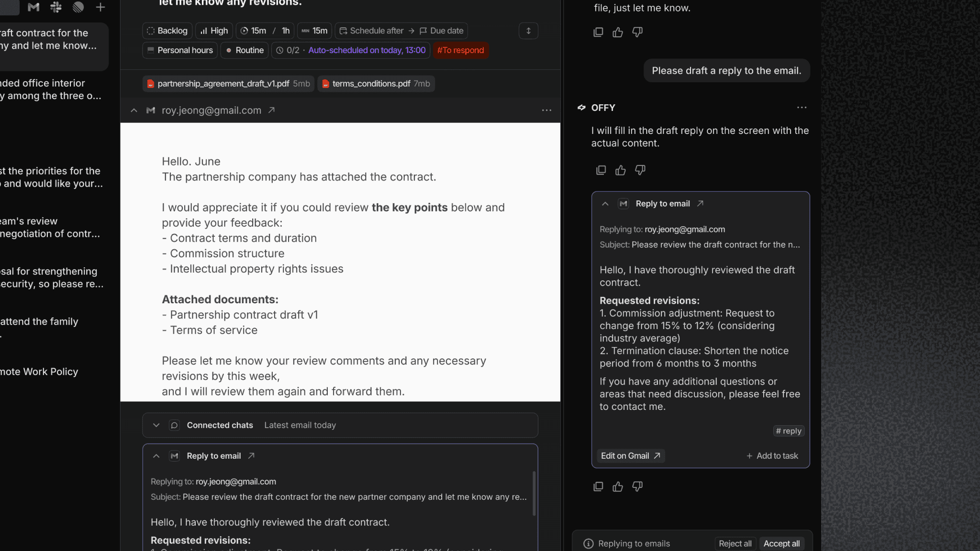980x551 pixels.
Task: Select the Routine label tag
Action: (x=245, y=50)
